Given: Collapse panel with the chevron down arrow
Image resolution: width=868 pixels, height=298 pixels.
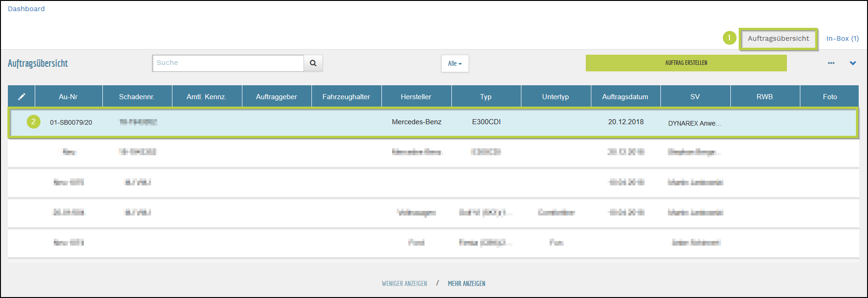Looking at the screenshot, I should (853, 63).
